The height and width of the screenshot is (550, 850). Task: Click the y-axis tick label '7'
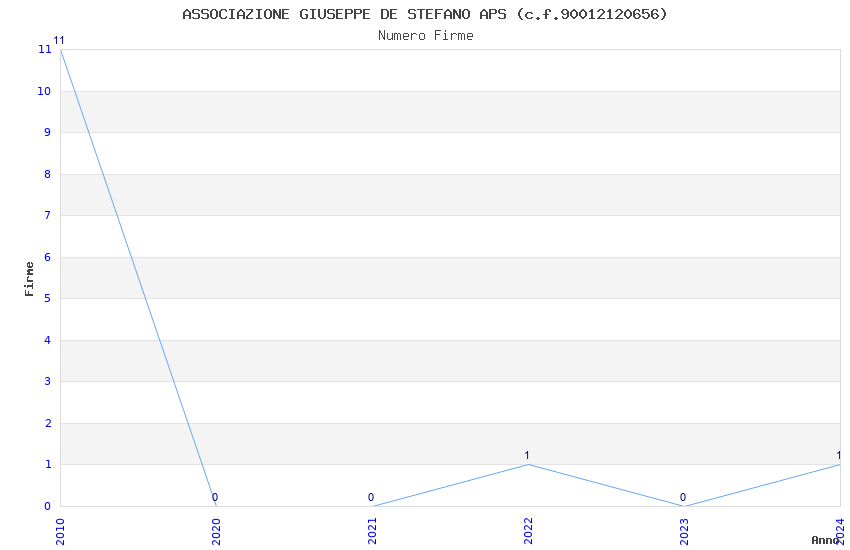pos(48,215)
